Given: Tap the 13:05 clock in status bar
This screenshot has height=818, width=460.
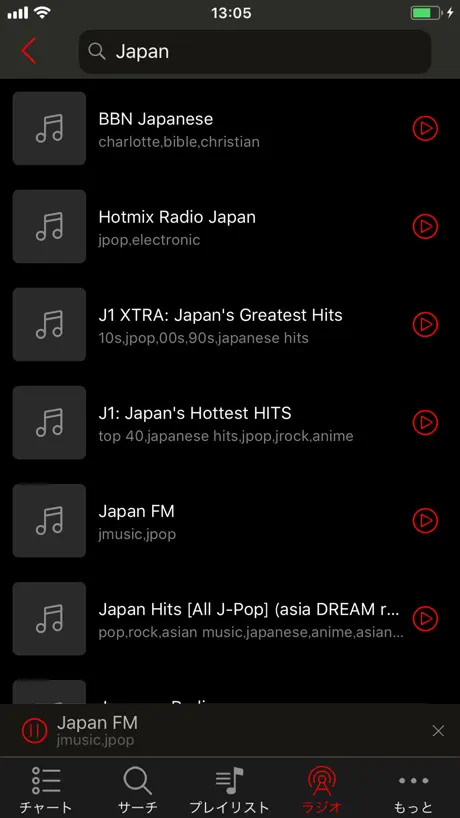Looking at the screenshot, I should (231, 13).
